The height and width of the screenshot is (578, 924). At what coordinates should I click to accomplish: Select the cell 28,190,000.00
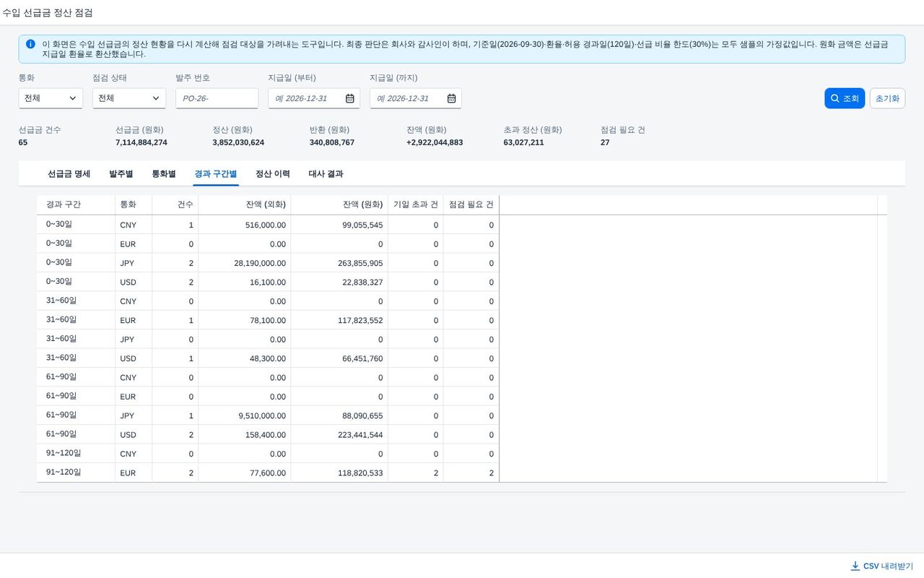point(245,263)
